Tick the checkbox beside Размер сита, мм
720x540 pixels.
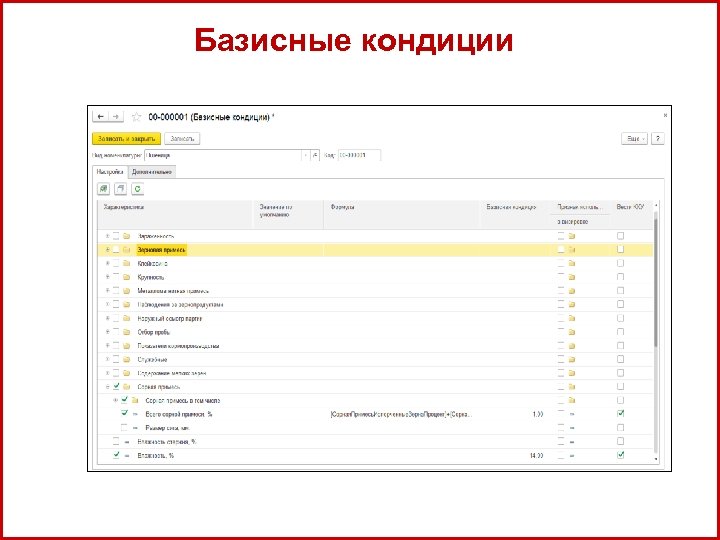point(124,428)
